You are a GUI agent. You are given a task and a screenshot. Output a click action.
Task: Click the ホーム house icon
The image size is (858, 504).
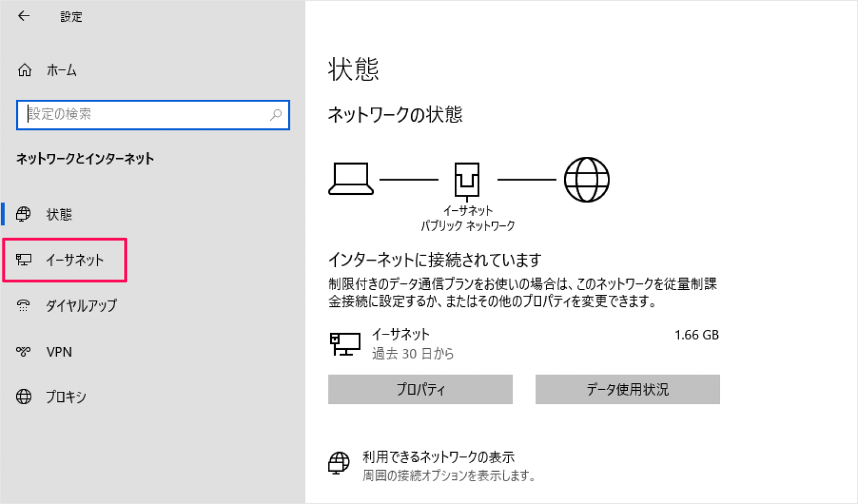point(25,70)
